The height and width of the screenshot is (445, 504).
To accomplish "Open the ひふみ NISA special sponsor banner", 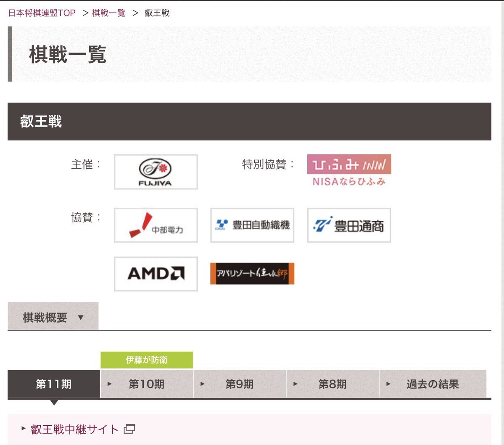I will (x=349, y=171).
